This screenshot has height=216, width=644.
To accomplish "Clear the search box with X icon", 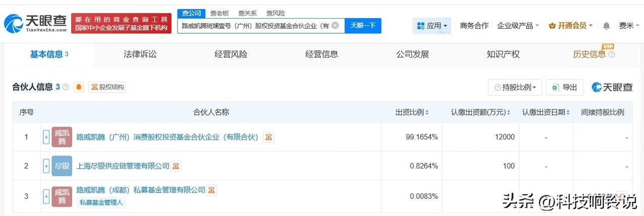I will 335,25.
